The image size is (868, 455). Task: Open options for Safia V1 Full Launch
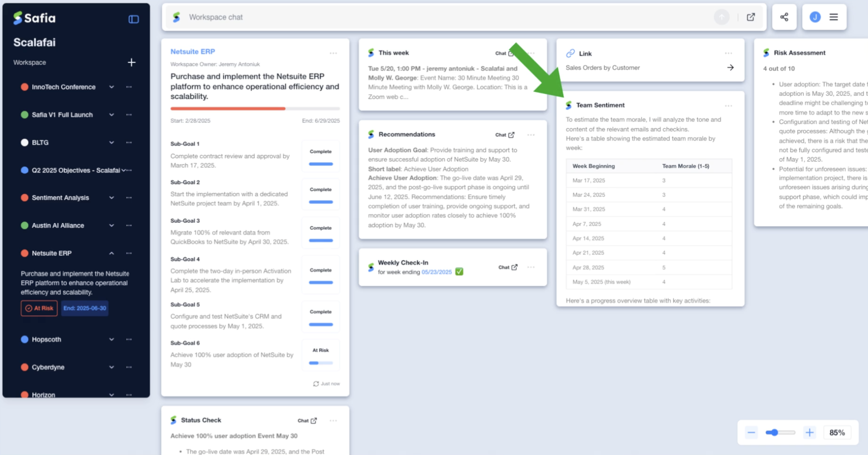[x=129, y=115]
